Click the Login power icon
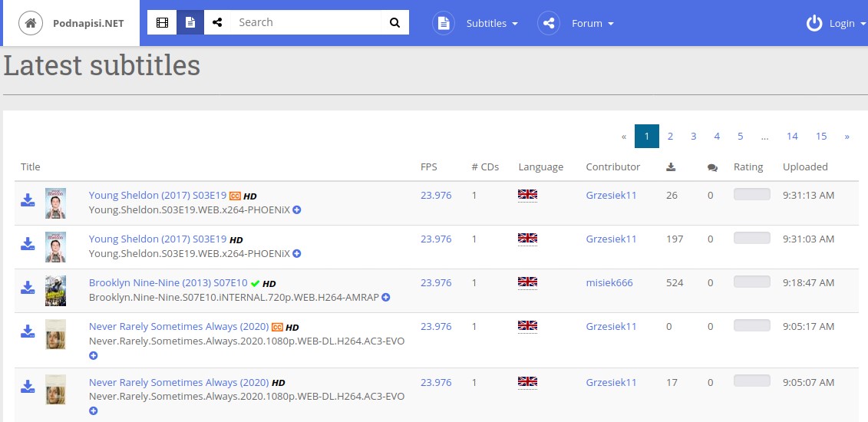 [x=814, y=23]
